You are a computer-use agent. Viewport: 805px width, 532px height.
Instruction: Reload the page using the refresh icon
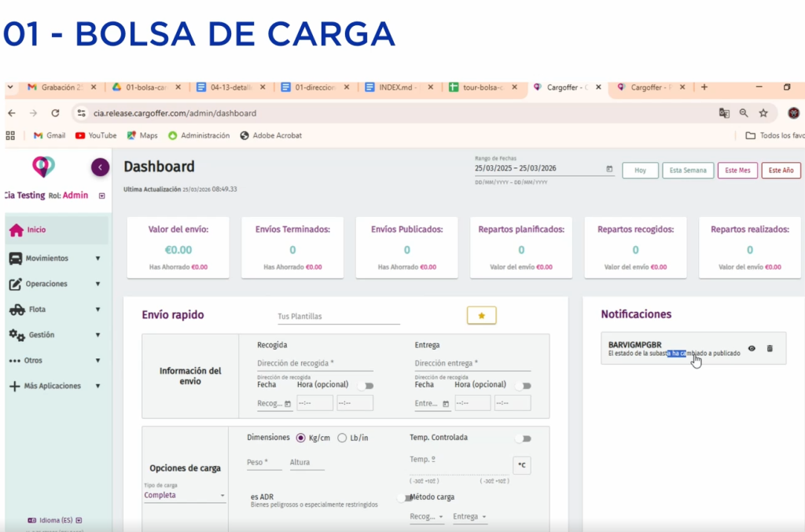(55, 113)
